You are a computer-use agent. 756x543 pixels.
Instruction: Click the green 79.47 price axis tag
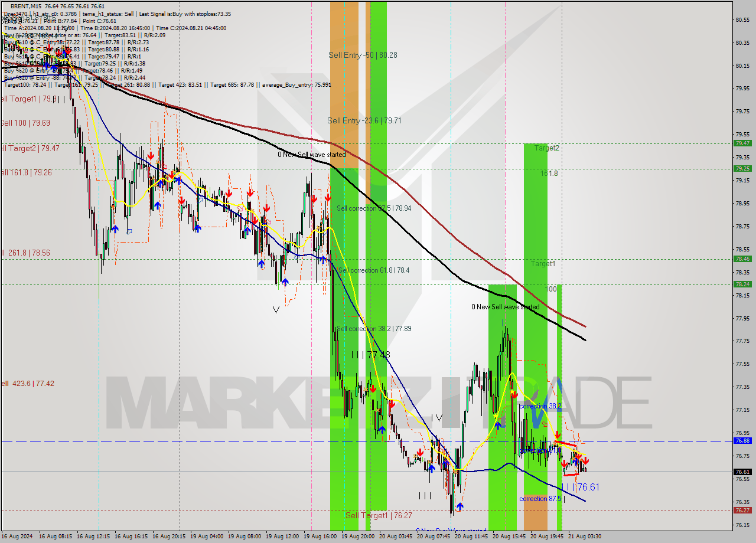coord(742,143)
